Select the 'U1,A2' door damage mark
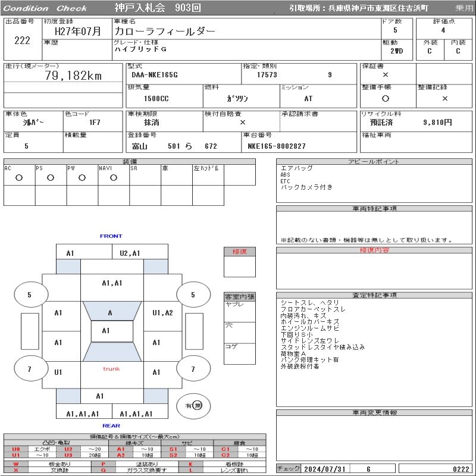This screenshot has height=476, width=476. click(162, 313)
